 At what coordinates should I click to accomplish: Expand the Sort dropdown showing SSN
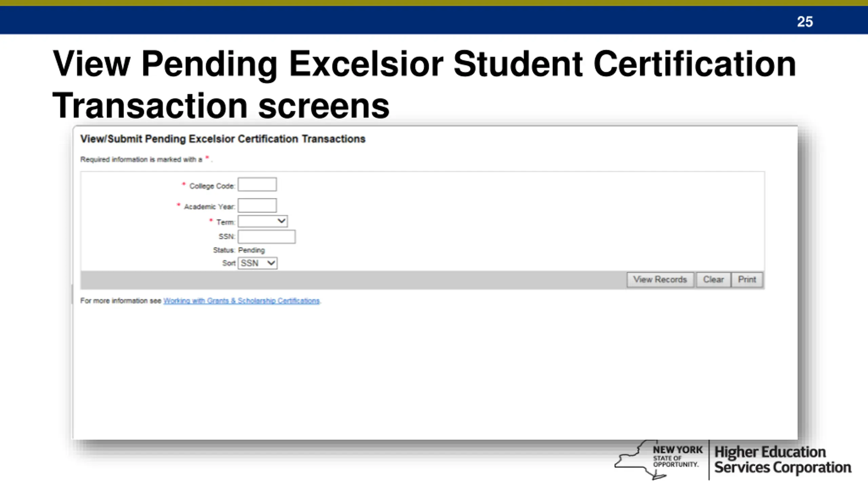point(257,263)
